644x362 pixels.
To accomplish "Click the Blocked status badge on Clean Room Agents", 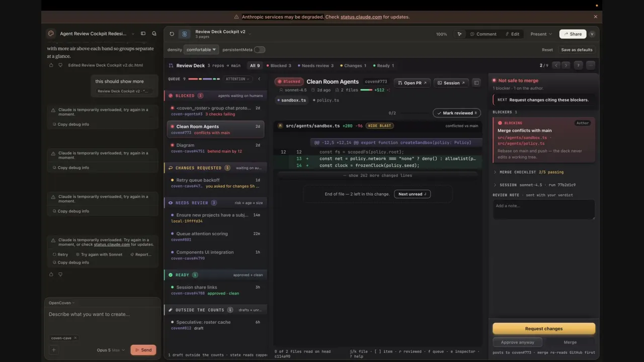I will [289, 81].
